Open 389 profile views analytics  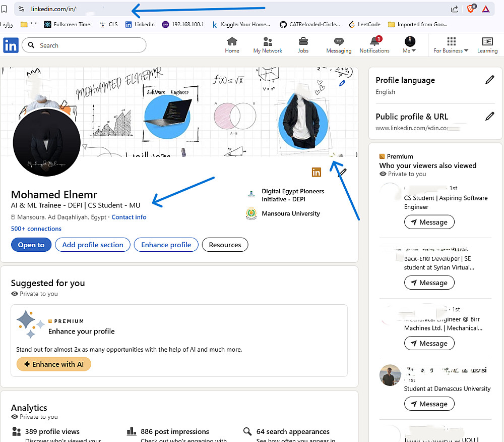click(x=52, y=431)
